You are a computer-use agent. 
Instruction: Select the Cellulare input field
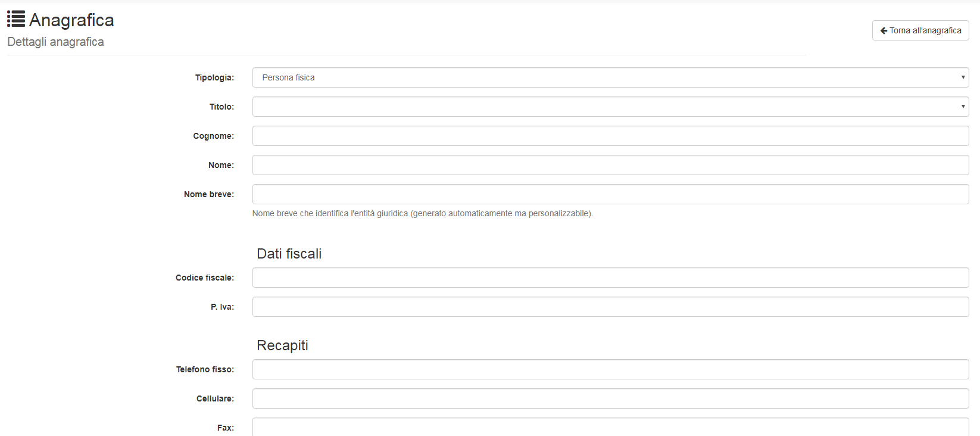point(610,398)
